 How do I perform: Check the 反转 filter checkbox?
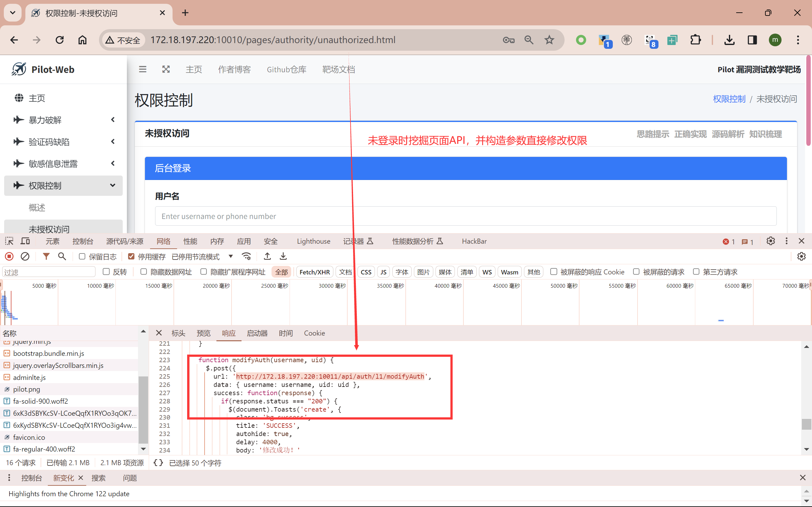(106, 272)
